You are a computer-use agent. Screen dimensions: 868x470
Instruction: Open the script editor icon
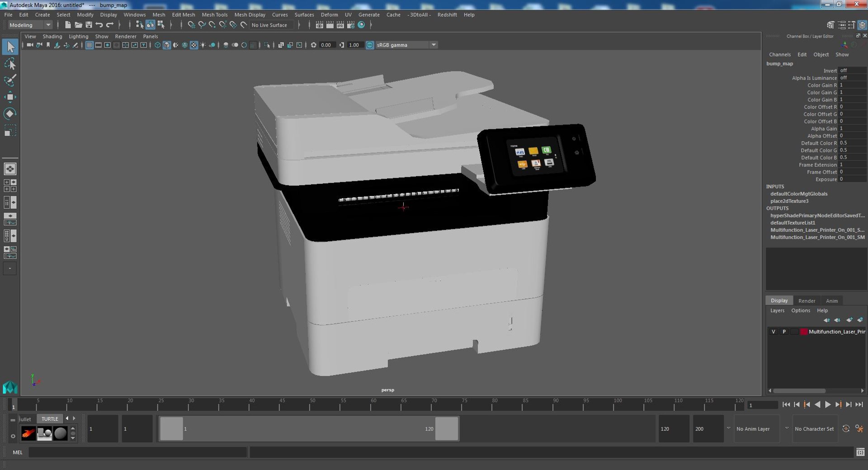pos(860,452)
